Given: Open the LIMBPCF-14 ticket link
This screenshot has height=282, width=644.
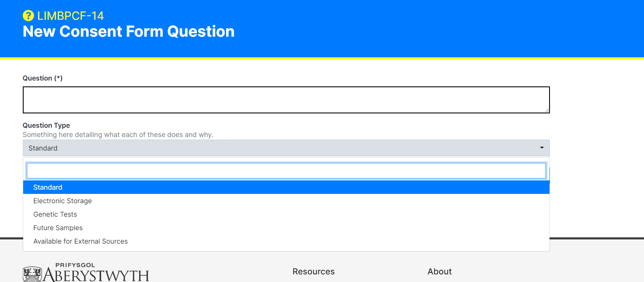Looking at the screenshot, I should (70, 16).
